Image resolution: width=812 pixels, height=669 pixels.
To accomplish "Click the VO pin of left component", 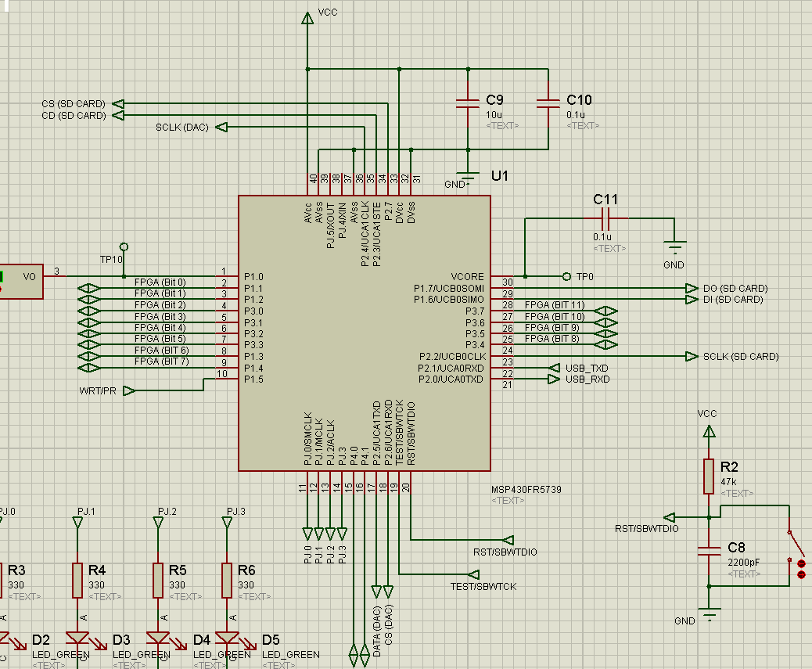I will pos(30,276).
